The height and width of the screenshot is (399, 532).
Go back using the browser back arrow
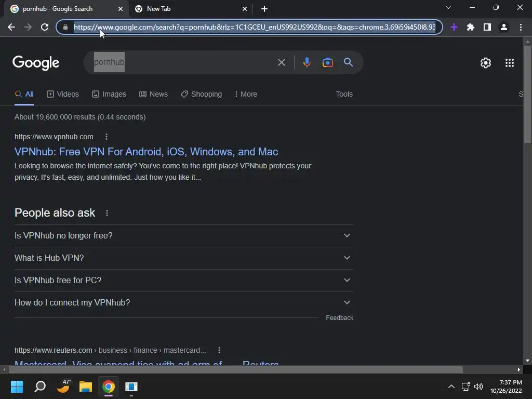point(11,27)
